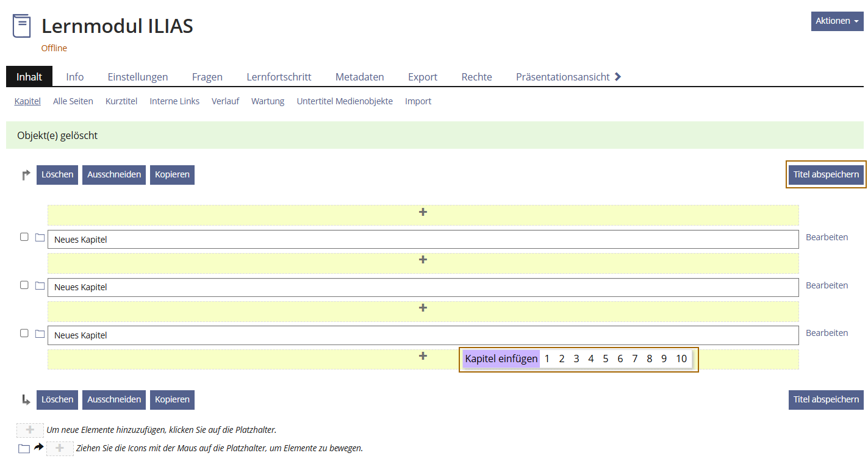Go to the Kurztitel sub-tab
Screen dimensions: 868x464
[x=121, y=101]
